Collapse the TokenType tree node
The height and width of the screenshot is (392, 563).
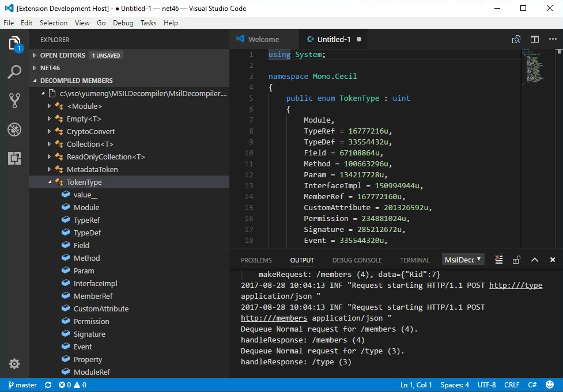tap(50, 182)
